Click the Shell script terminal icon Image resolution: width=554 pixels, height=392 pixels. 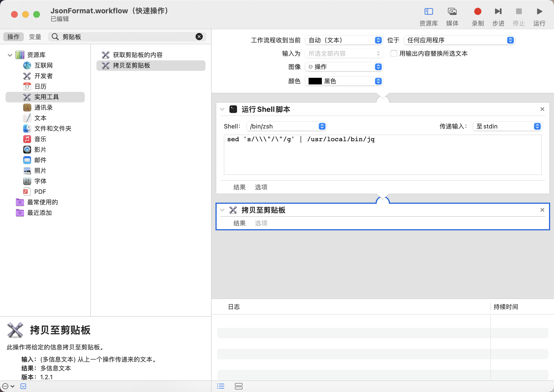pyautogui.click(x=233, y=109)
